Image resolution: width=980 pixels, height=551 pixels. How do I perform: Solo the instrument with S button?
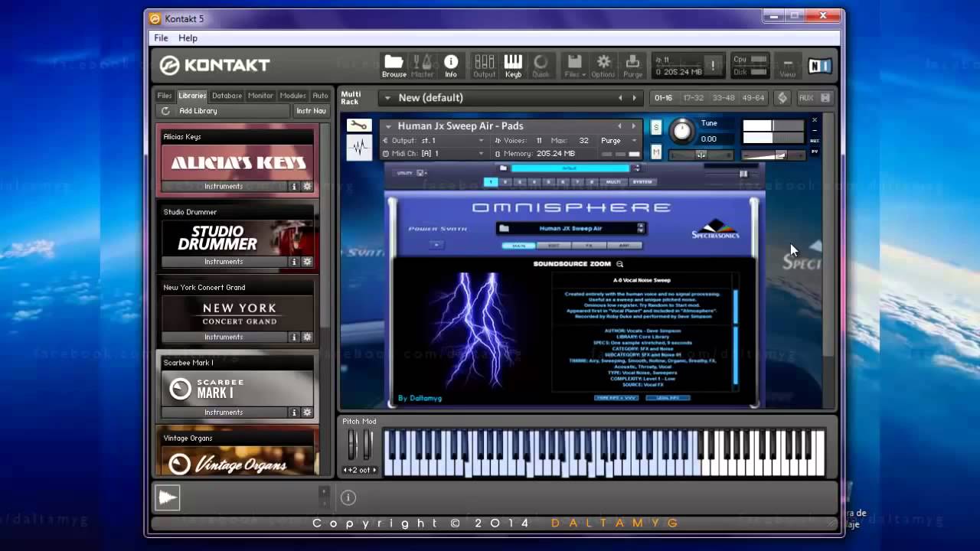(x=656, y=128)
